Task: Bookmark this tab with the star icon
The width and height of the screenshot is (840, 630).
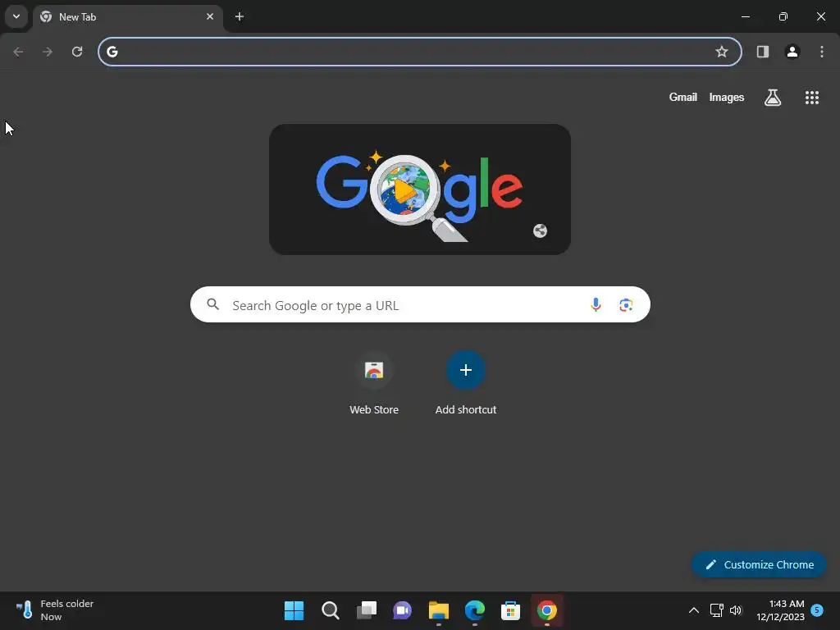Action: [x=722, y=52]
